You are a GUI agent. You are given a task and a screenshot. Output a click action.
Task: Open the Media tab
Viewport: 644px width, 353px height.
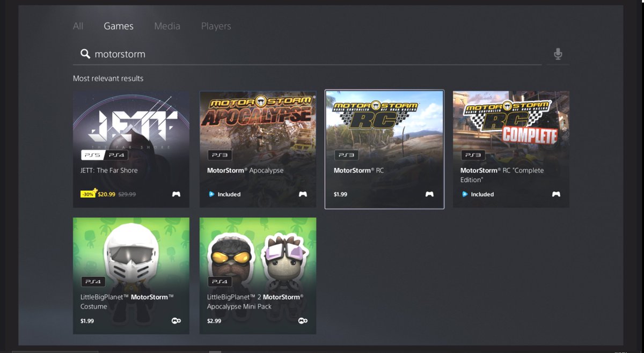click(x=167, y=26)
